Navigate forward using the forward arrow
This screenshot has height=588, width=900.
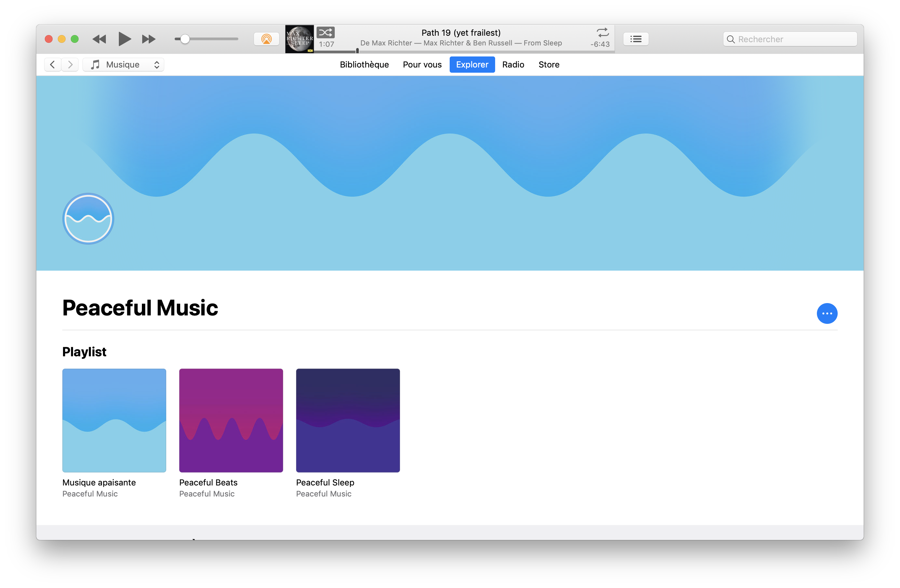pos(70,64)
